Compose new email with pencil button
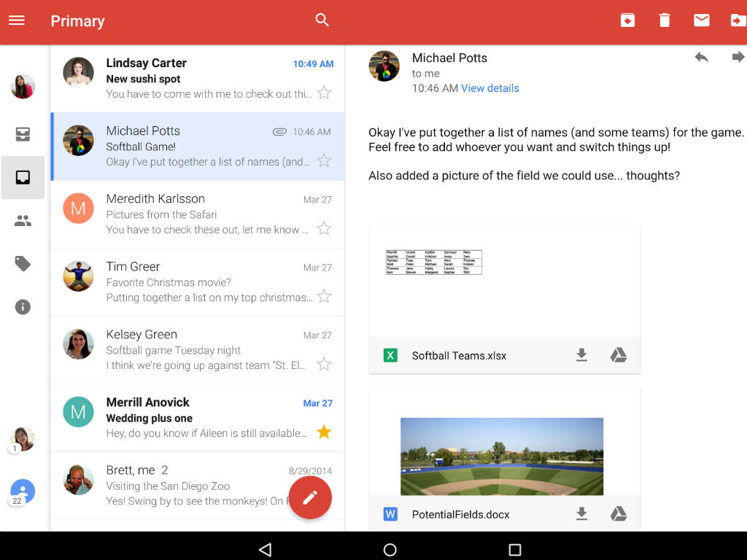This screenshot has width=747, height=560. (310, 497)
